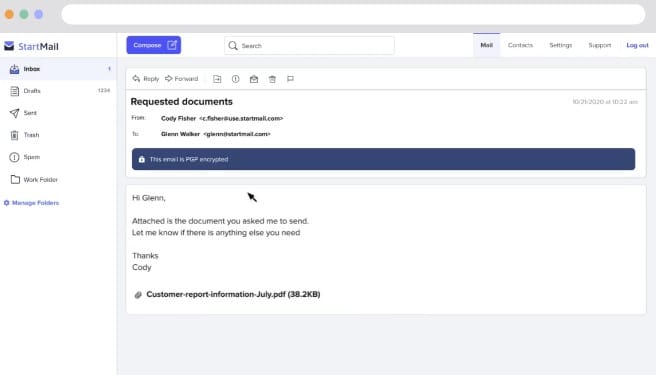Open the Sent folder
656x375 pixels.
[58, 113]
